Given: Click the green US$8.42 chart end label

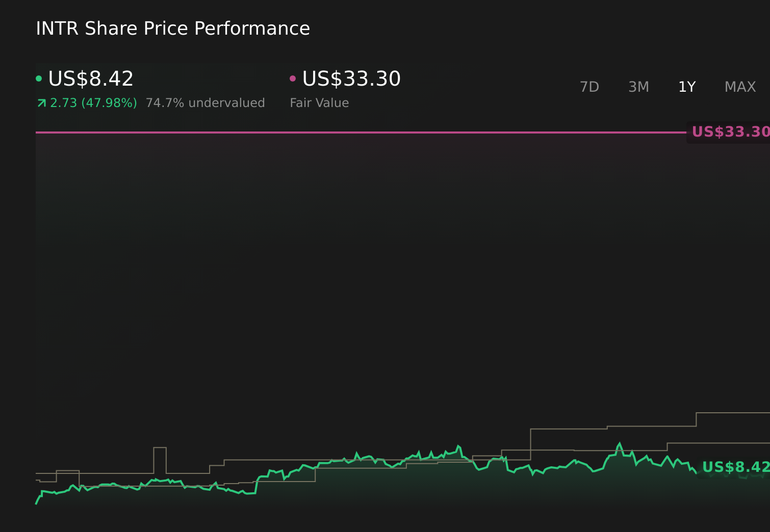Looking at the screenshot, I should tap(735, 467).
